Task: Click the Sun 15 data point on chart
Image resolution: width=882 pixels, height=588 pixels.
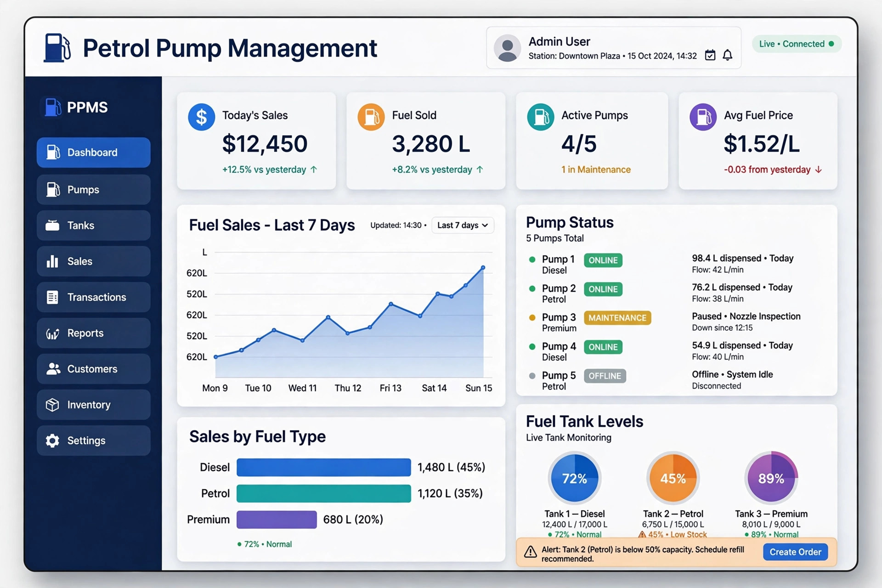Action: 483,267
